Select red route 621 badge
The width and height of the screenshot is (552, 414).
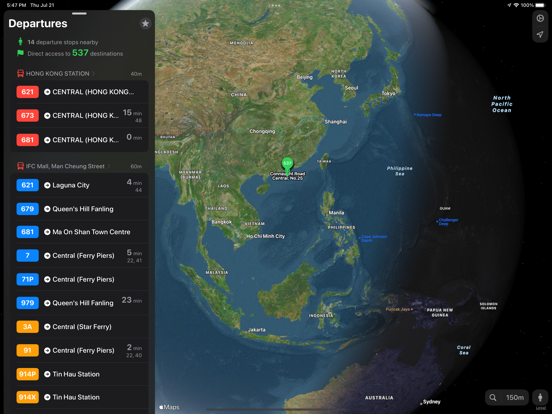pos(27,92)
